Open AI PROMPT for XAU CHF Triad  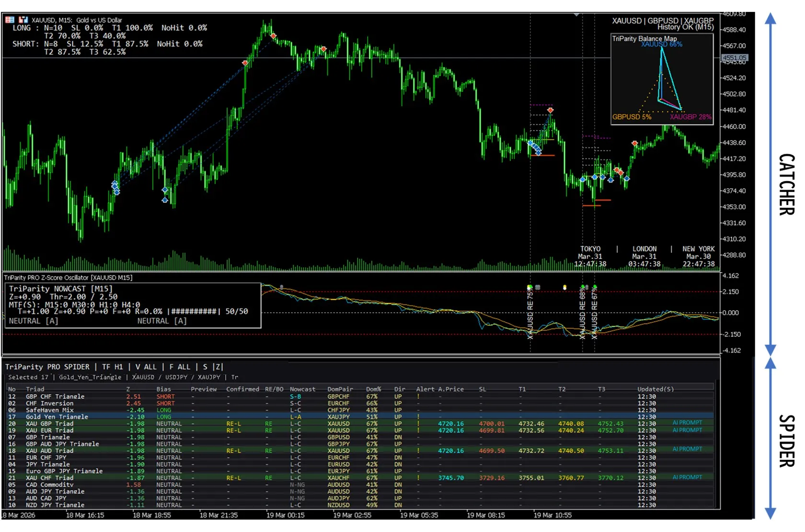pyautogui.click(x=687, y=477)
